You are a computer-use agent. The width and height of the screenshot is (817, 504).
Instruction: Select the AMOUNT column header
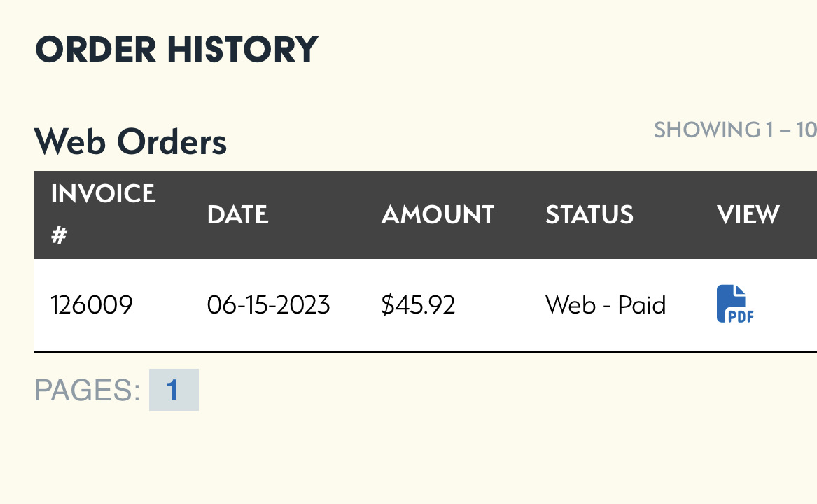(438, 215)
